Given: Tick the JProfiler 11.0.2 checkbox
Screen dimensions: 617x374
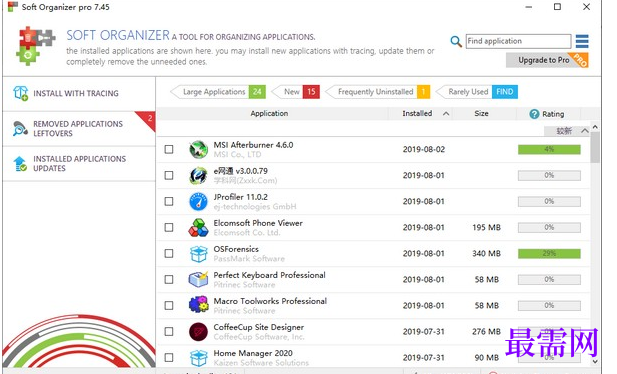Looking at the screenshot, I should [x=169, y=201].
